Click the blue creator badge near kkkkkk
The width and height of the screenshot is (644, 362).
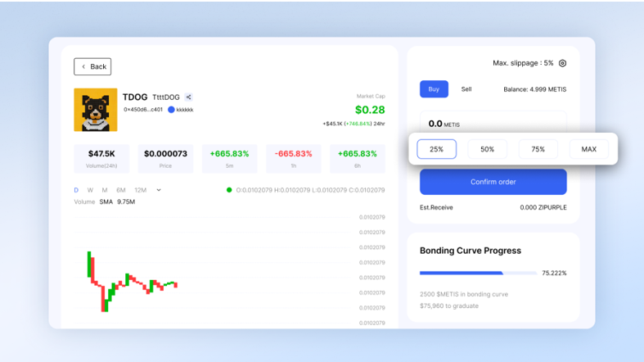172,110
